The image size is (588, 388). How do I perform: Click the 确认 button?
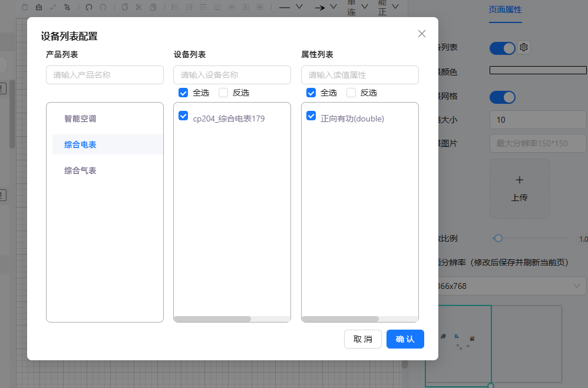click(x=405, y=339)
